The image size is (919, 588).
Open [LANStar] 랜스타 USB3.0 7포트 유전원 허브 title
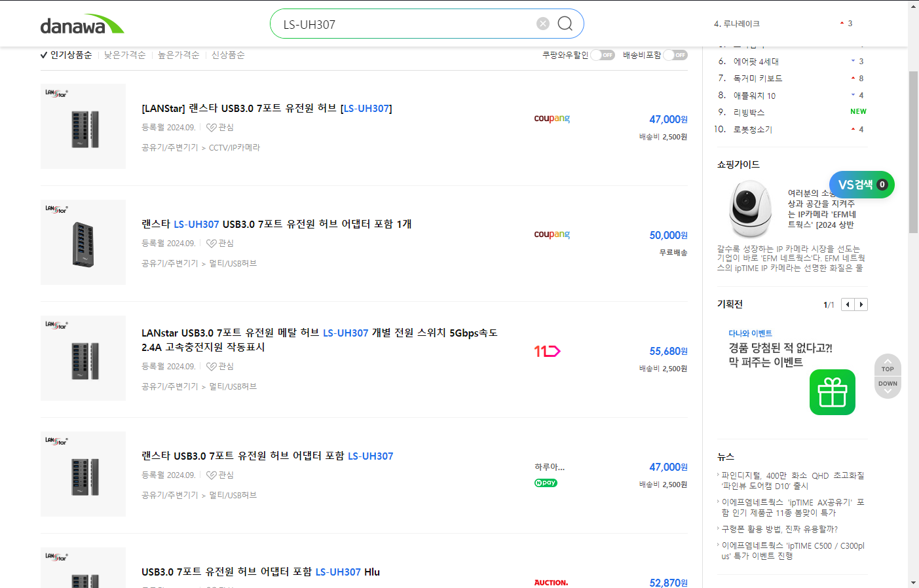(267, 108)
